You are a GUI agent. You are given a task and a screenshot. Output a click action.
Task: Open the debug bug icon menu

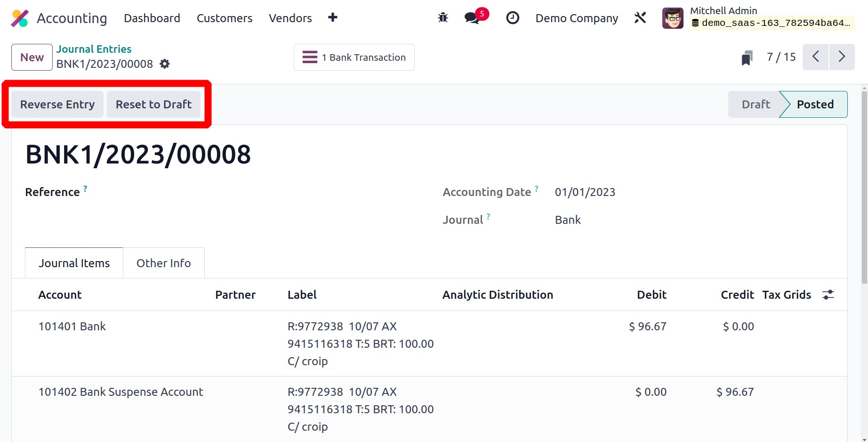[x=442, y=18]
